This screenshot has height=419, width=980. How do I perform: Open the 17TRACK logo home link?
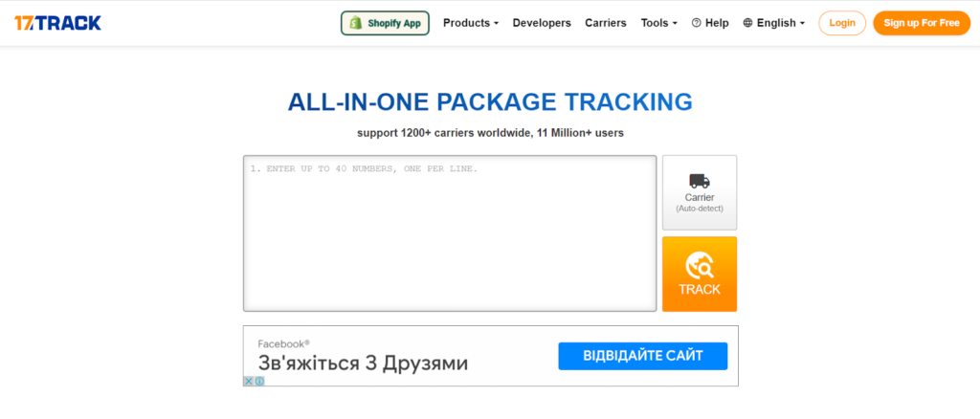tap(57, 23)
